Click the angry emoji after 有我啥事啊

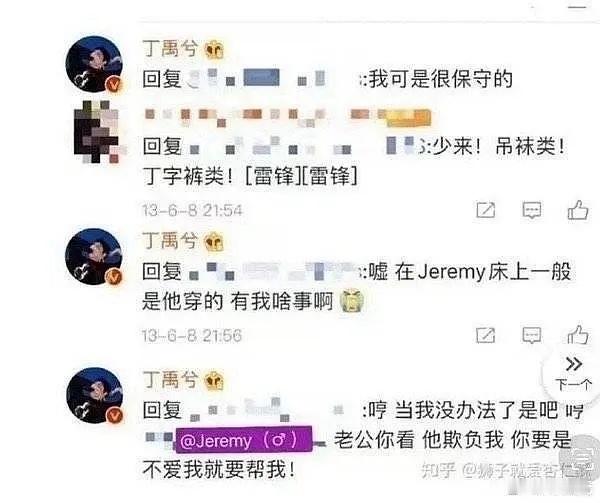pos(352,301)
